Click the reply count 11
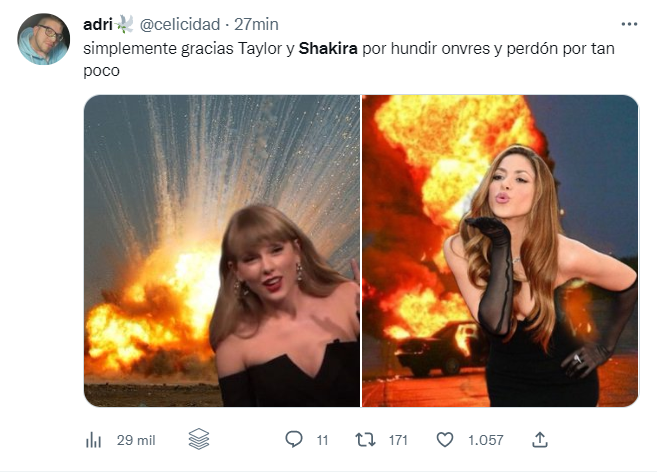The height and width of the screenshot is (472, 657). [322, 439]
